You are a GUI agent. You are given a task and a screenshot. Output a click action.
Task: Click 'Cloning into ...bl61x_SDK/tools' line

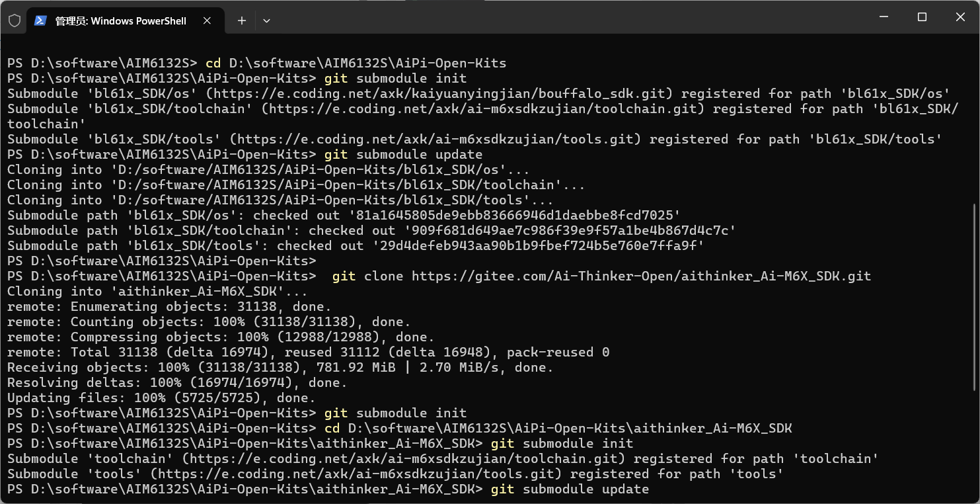pyautogui.click(x=280, y=200)
